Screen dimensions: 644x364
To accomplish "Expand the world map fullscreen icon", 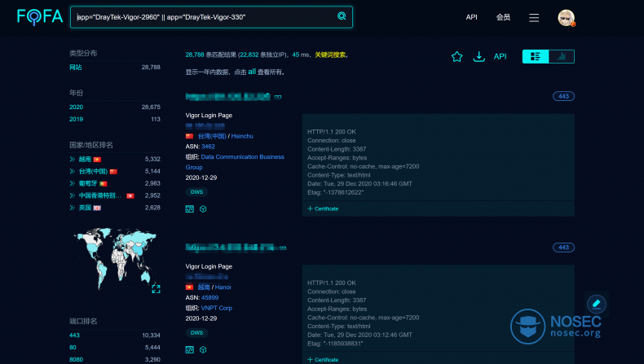I will pos(156,288).
